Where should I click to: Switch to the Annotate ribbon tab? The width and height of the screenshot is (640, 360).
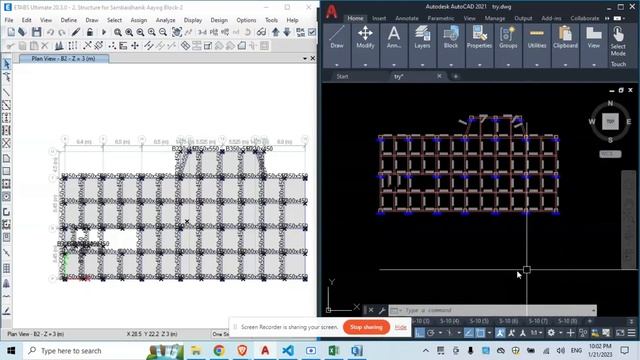click(407, 18)
